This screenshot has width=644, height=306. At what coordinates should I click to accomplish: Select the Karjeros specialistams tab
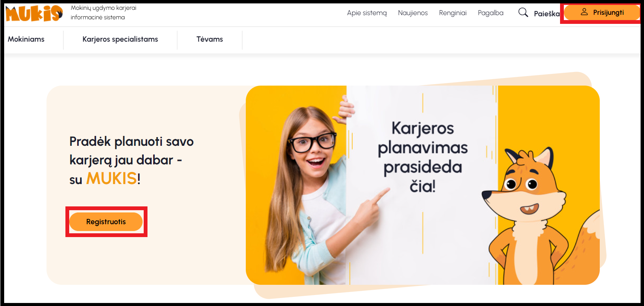click(x=120, y=39)
